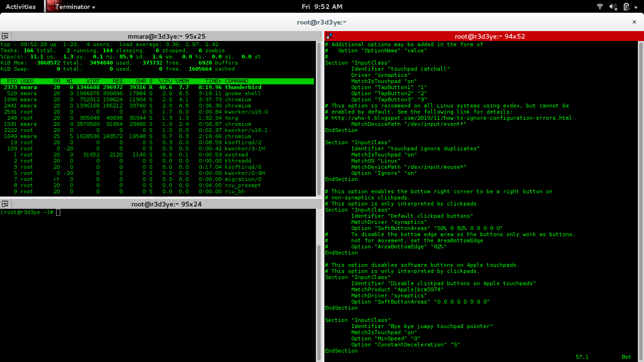
Task: Click the COMMAND column header in top
Action: pos(237,81)
